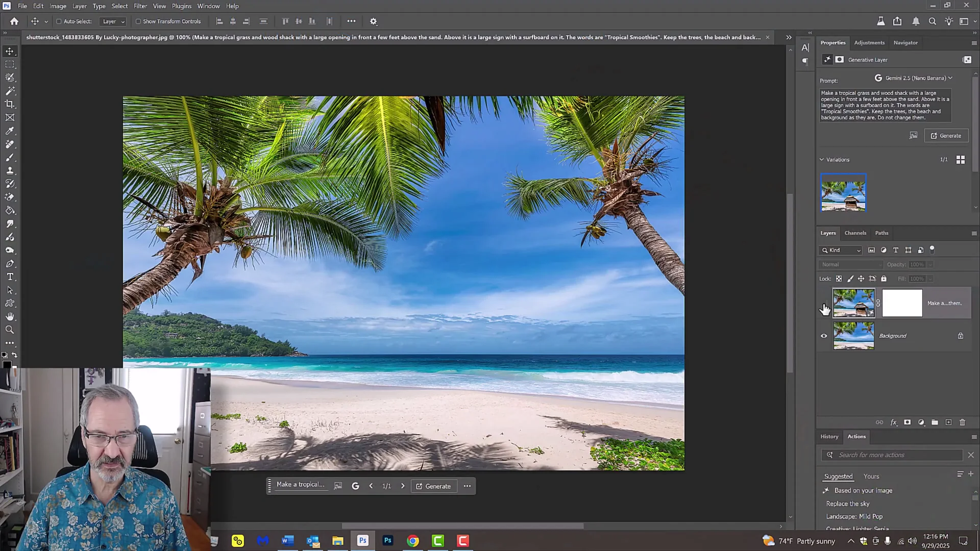
Task: Open the Layer selection mode dropdown
Action: tap(112, 21)
